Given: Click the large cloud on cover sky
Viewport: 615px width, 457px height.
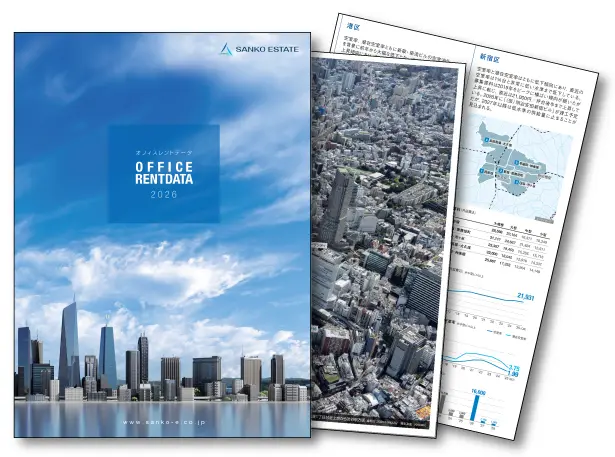Looking at the screenshot, I should pos(130,270).
